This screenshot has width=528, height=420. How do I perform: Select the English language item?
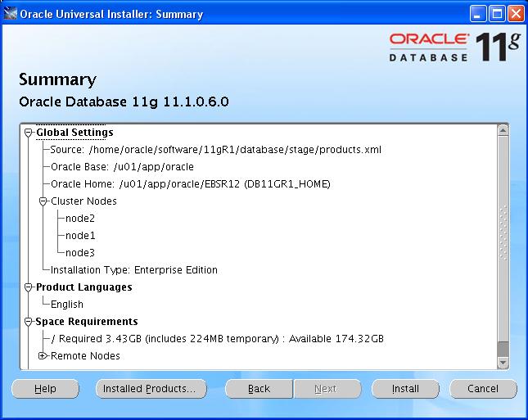[67, 305]
